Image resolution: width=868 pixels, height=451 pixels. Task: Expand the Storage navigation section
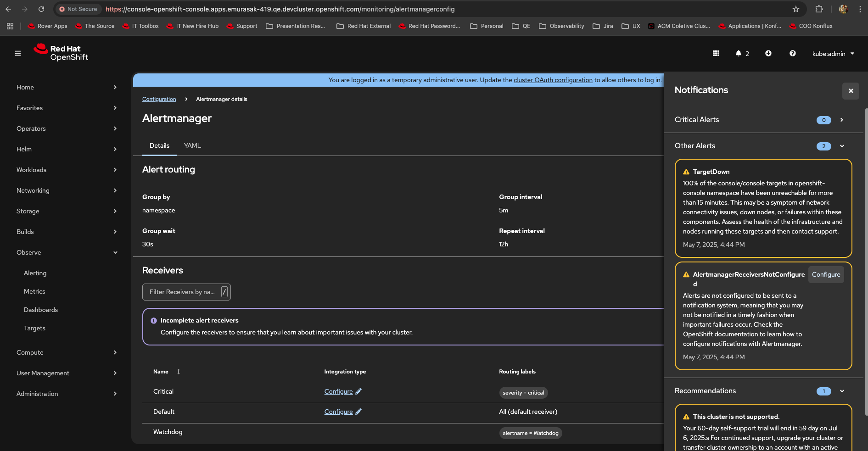67,211
